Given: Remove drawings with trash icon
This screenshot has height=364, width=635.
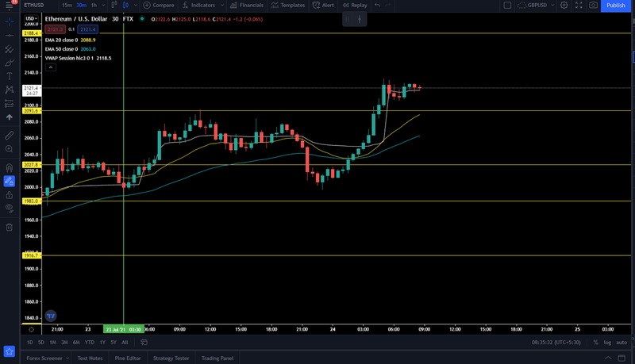Looking at the screenshot, I should pyautogui.click(x=10, y=227).
